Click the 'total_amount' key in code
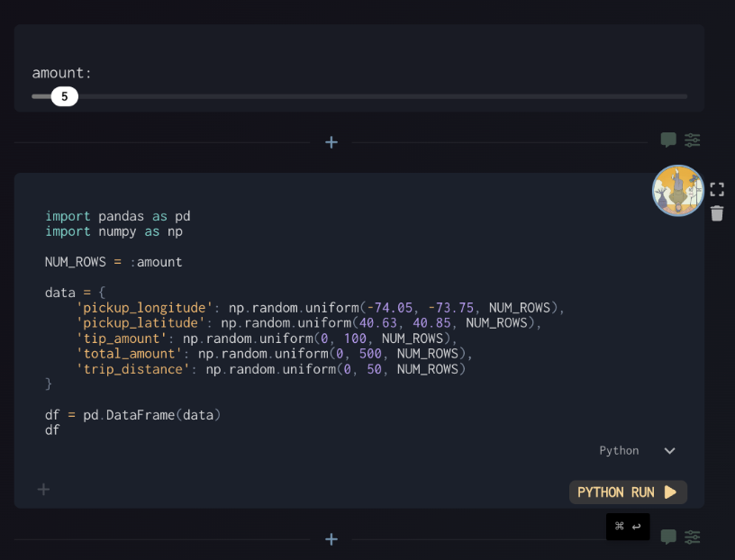The width and height of the screenshot is (735, 560). point(129,354)
